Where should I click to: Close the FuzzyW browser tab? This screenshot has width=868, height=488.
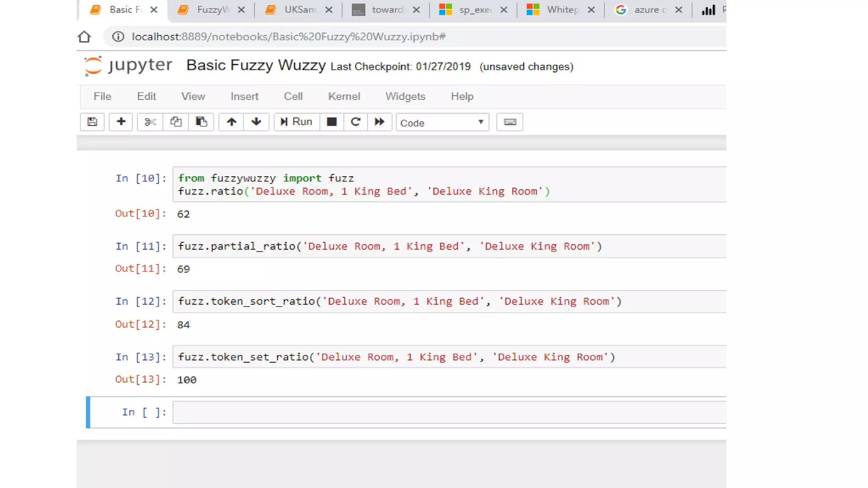[241, 10]
